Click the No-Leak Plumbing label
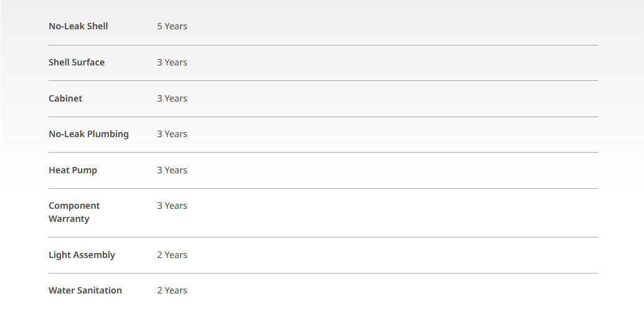 [88, 135]
